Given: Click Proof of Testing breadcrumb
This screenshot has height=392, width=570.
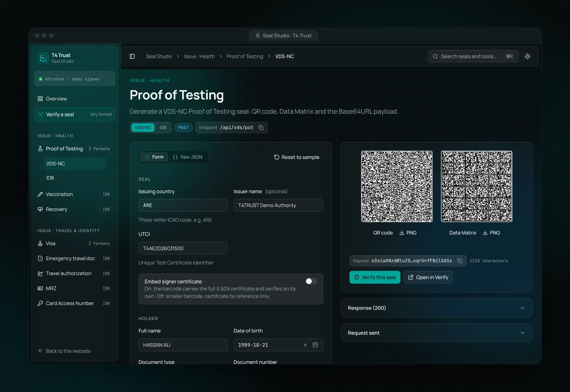Looking at the screenshot, I should pos(245,56).
